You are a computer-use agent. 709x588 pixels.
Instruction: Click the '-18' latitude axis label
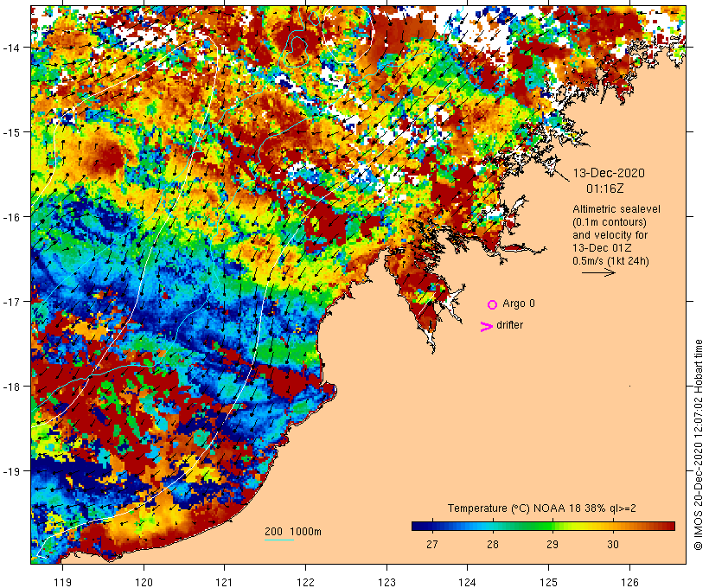[x=11, y=387]
